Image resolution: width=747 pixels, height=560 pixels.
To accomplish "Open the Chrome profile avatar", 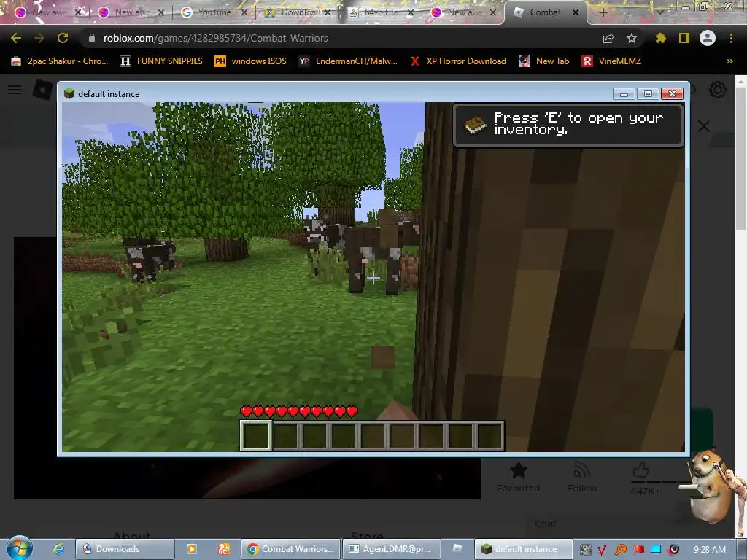I will point(708,38).
